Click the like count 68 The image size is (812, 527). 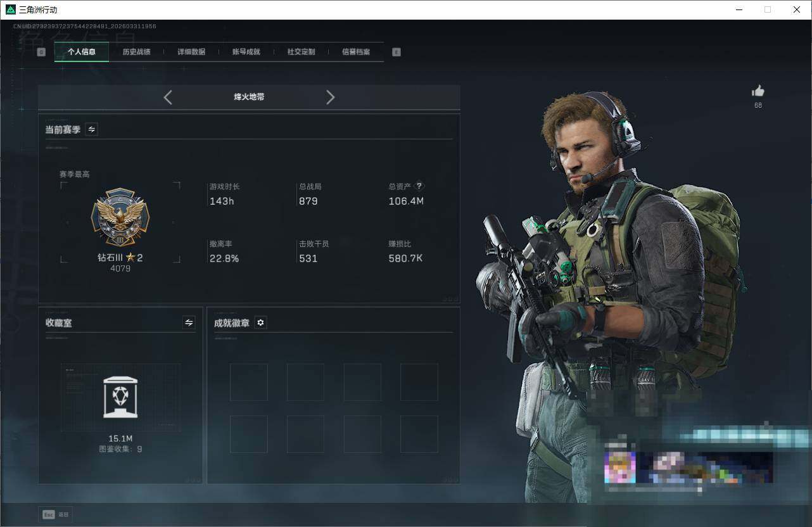pos(758,105)
